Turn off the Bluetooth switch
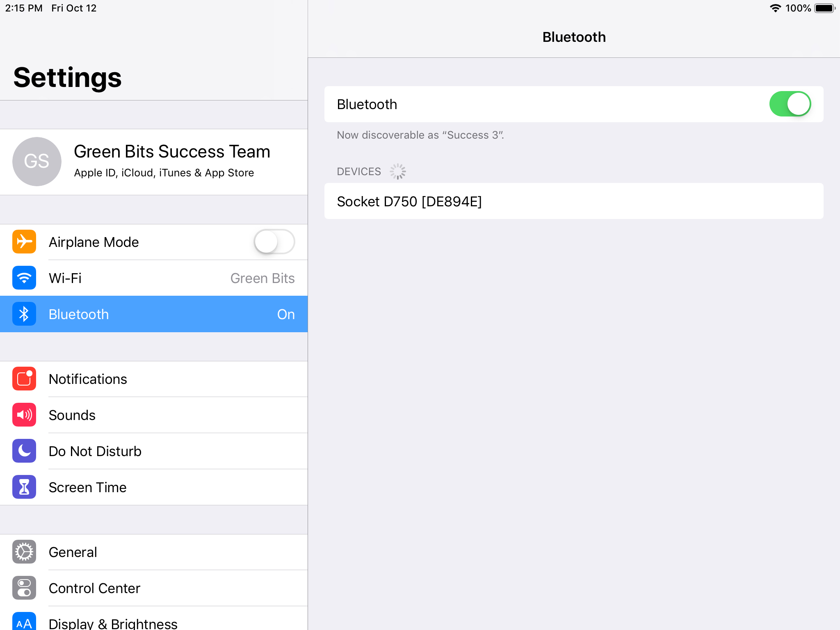 pos(790,104)
